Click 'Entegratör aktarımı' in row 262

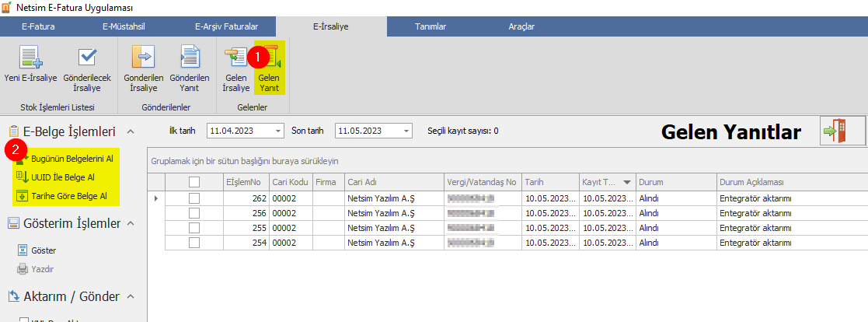(x=792, y=198)
